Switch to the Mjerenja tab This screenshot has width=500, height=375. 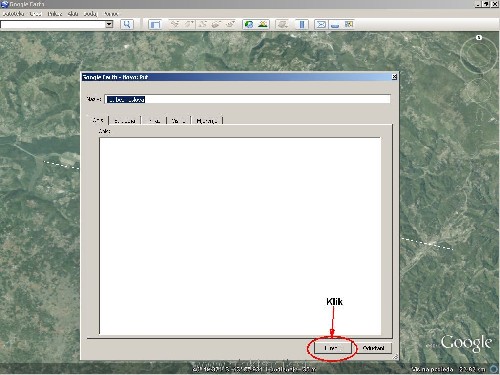pos(207,121)
